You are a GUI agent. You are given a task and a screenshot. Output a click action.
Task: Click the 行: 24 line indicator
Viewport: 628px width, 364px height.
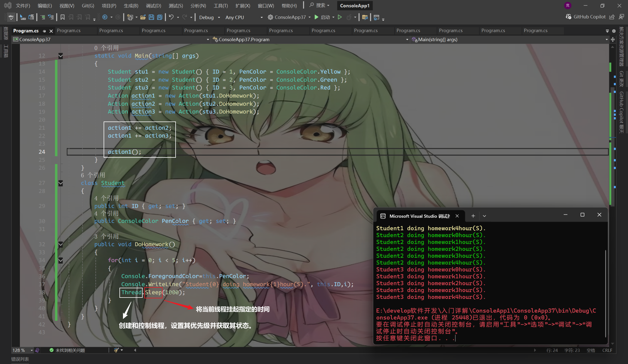[x=552, y=350]
